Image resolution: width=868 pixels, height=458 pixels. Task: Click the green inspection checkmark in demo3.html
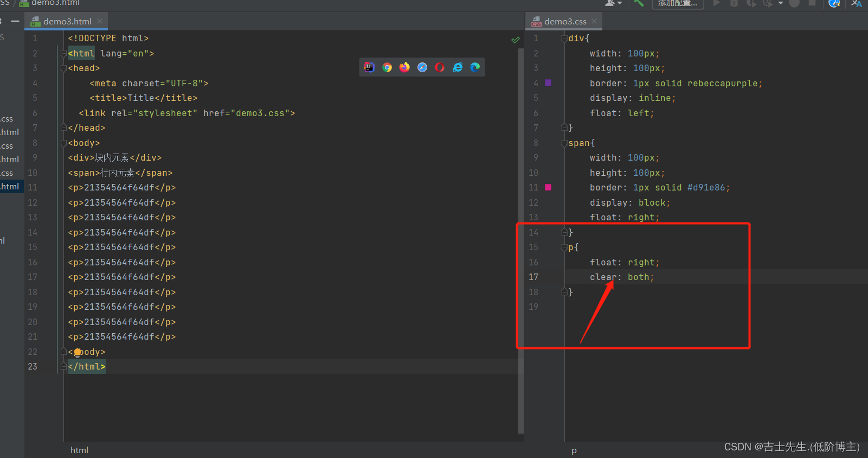[516, 40]
